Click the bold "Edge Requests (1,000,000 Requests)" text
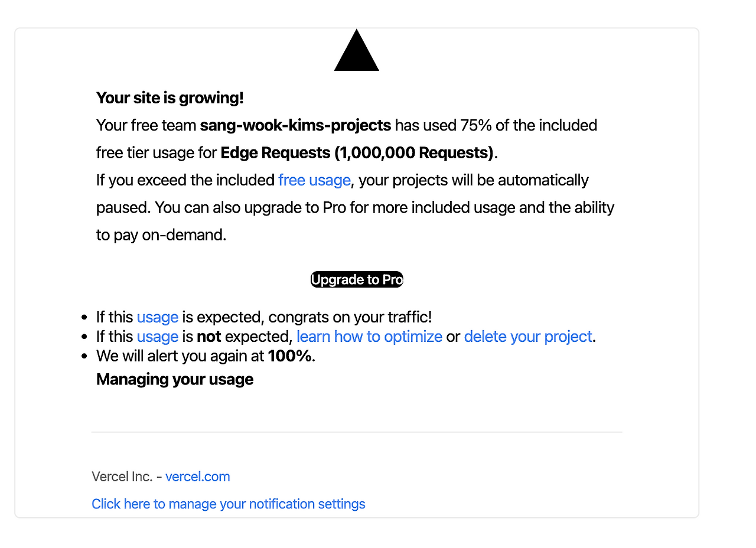756x548 pixels. 357,153
